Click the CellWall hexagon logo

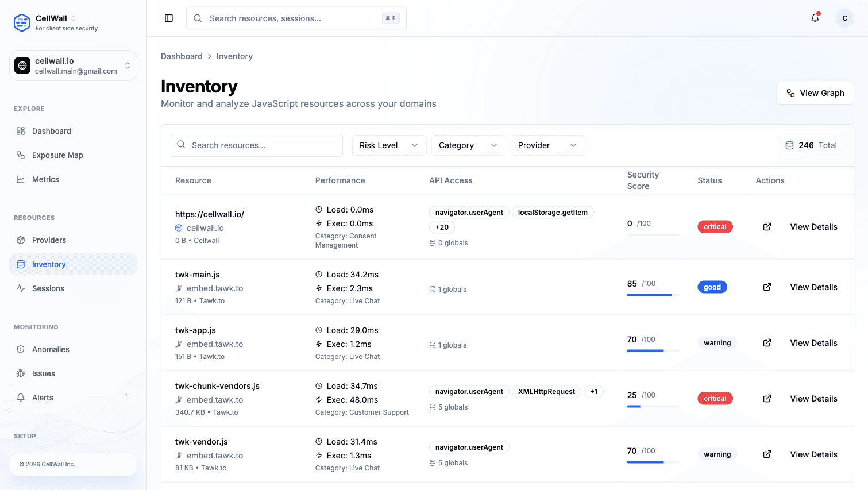coord(22,22)
